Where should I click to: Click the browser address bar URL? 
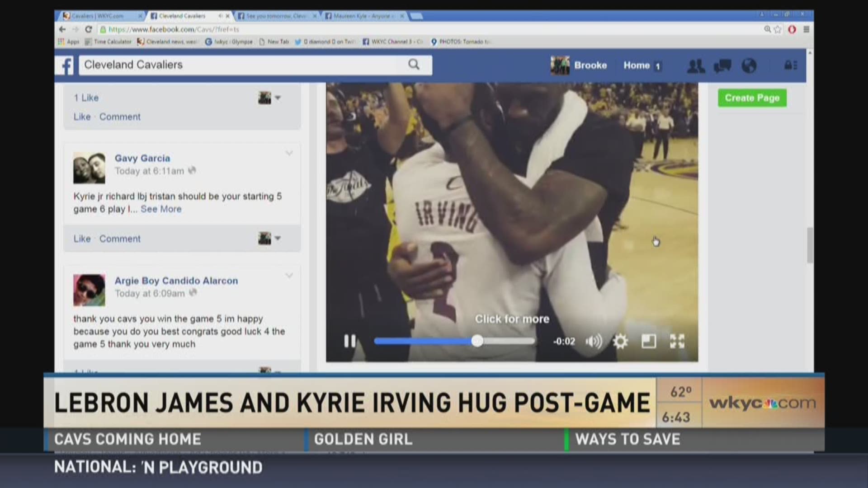(x=174, y=29)
